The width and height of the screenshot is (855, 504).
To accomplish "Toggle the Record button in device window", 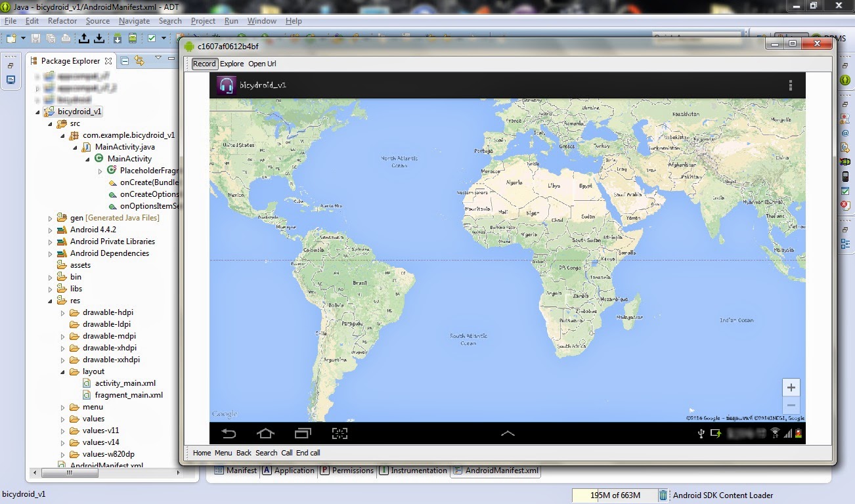I will point(204,64).
